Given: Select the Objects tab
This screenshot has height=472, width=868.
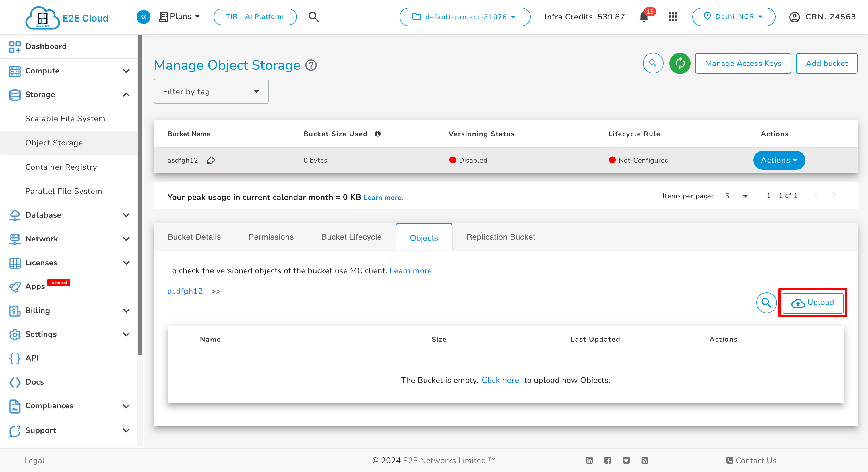Looking at the screenshot, I should click(424, 238).
